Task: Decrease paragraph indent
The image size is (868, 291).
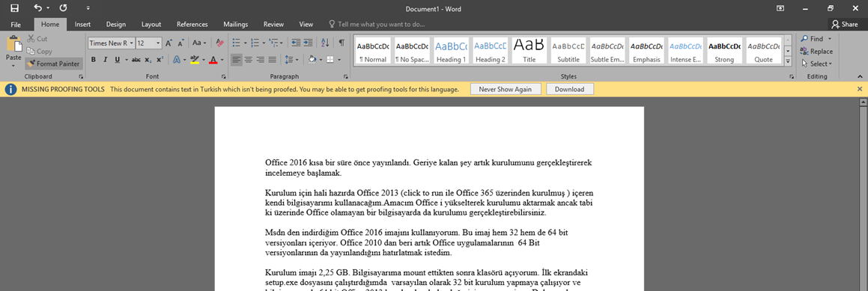Action: tap(295, 43)
